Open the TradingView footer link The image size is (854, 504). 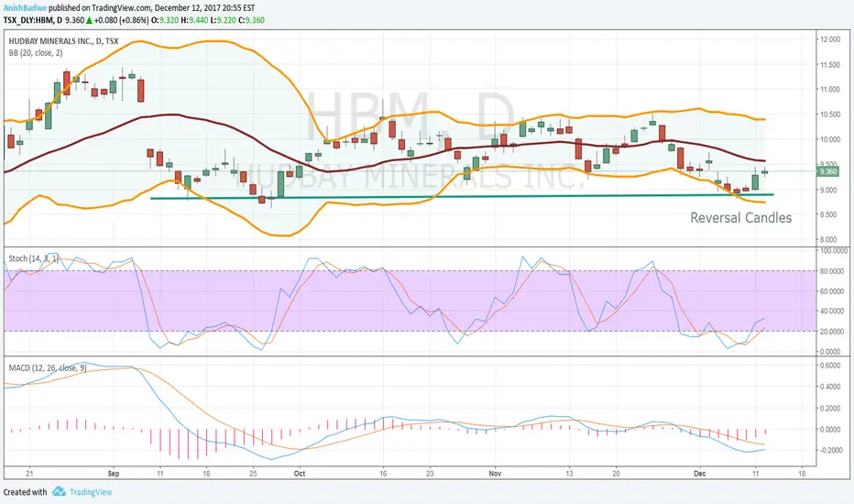click(91, 492)
